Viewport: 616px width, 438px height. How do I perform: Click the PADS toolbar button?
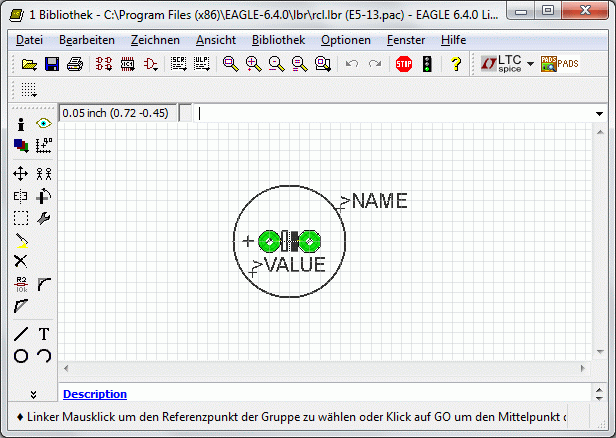click(x=560, y=64)
